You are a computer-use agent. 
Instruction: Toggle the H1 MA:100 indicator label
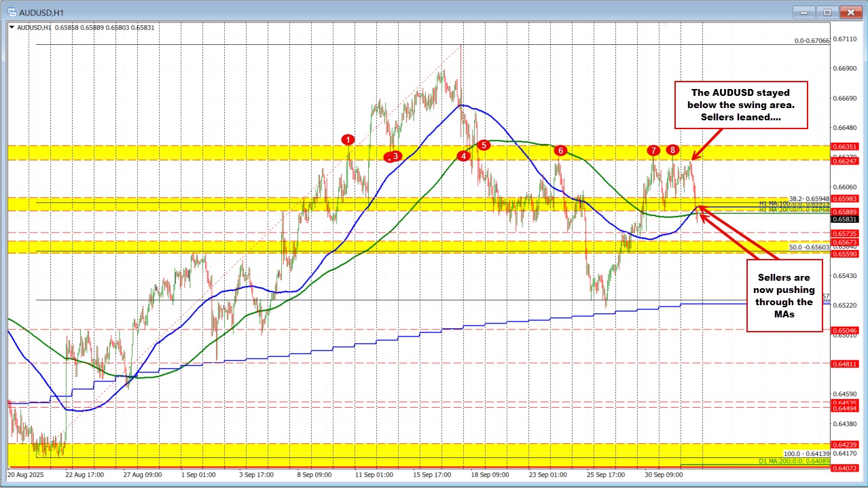point(784,203)
